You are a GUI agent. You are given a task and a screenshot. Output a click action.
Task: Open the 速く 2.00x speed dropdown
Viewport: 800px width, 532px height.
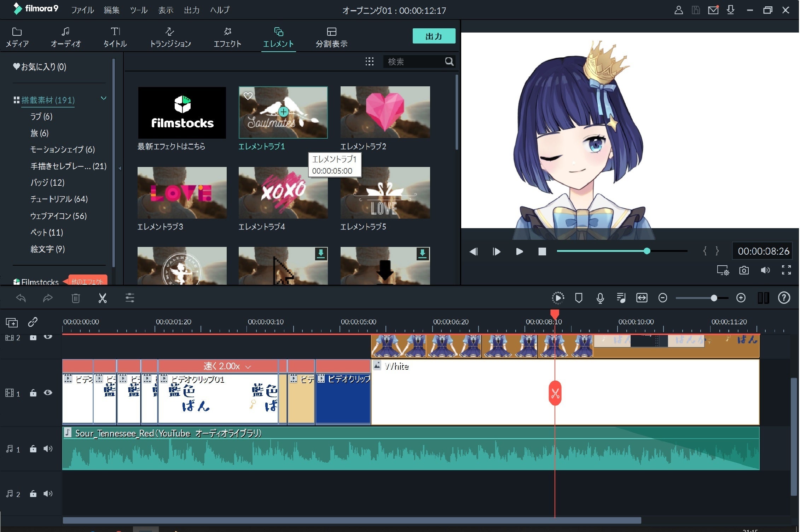[x=248, y=367]
